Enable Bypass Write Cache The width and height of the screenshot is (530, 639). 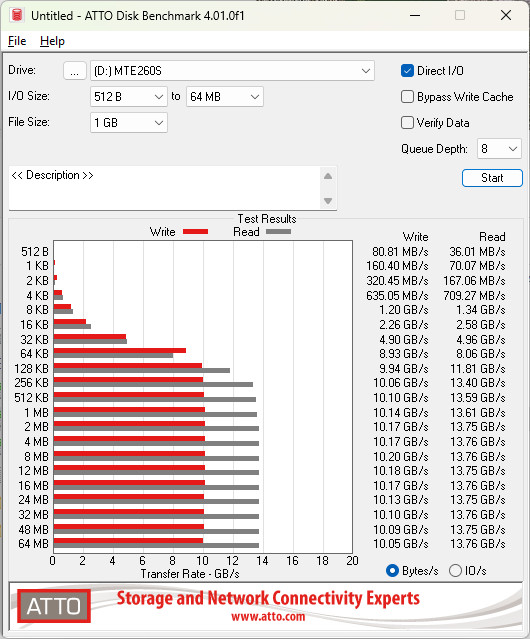[x=407, y=97]
